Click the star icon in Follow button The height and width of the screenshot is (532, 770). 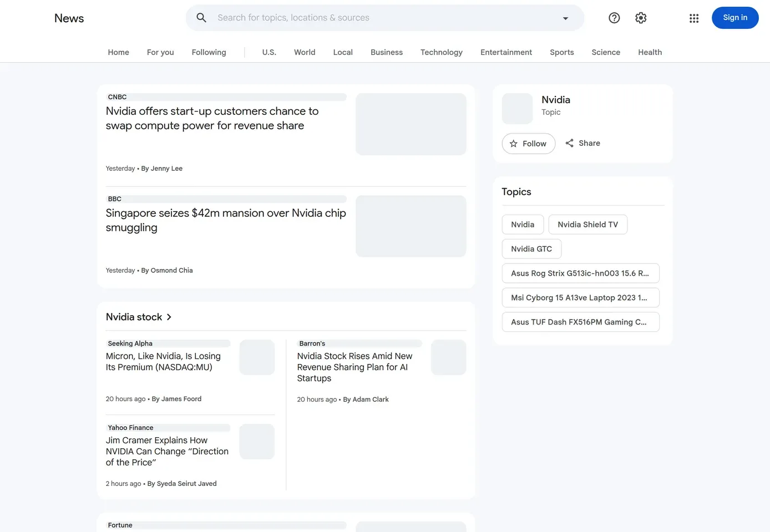[x=514, y=144]
